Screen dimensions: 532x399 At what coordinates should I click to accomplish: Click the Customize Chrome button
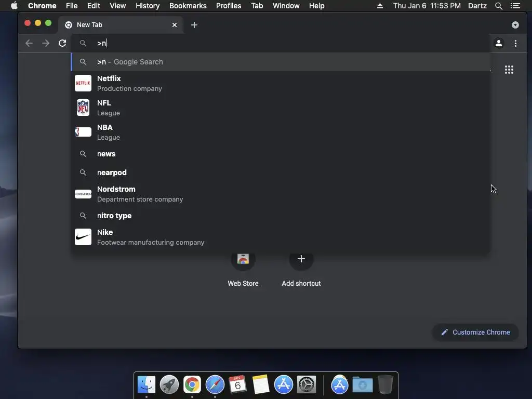click(475, 332)
